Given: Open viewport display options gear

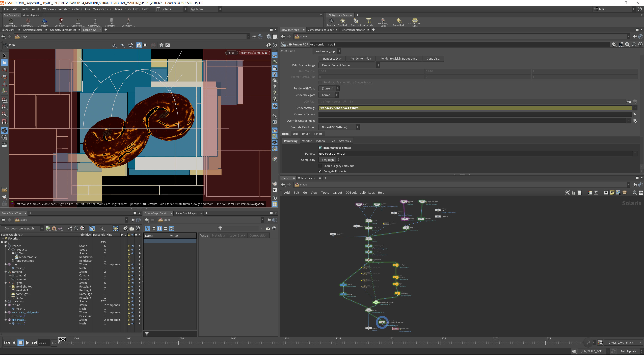Looking at the screenshot, I should [269, 45].
